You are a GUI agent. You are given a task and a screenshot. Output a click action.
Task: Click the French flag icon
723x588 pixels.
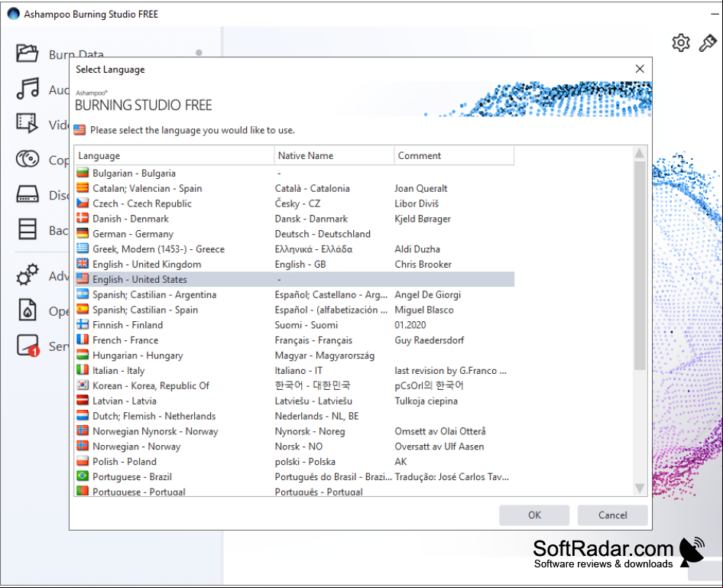tap(83, 340)
